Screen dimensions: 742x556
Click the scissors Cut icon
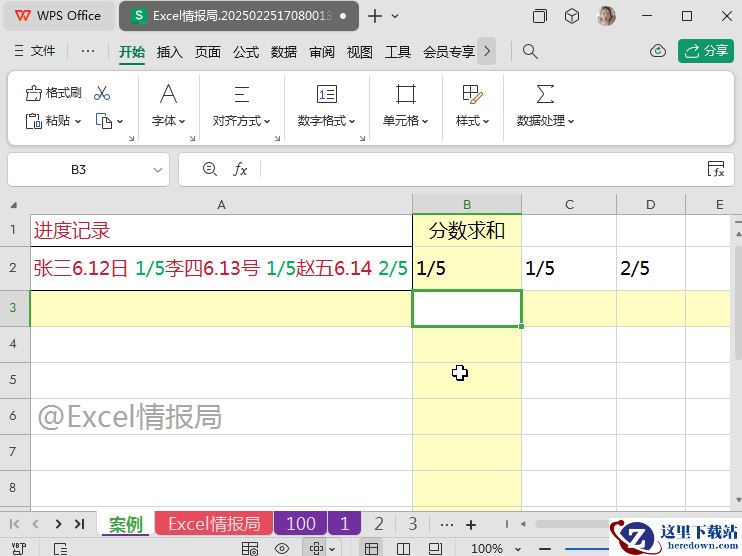pos(102,93)
